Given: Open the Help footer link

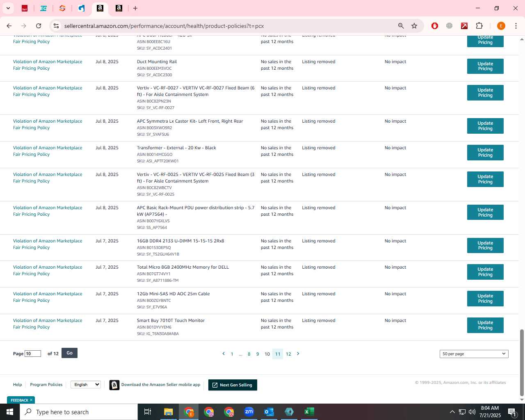Looking at the screenshot, I should click(17, 385).
